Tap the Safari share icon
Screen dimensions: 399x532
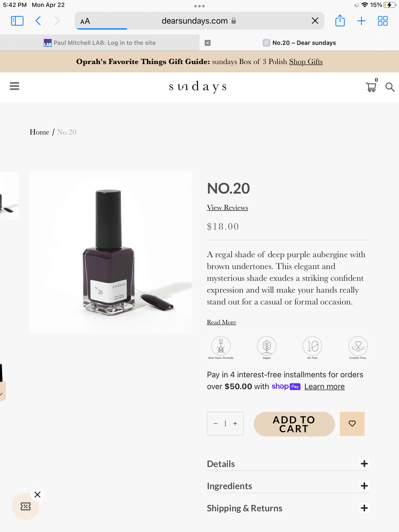coord(340,21)
